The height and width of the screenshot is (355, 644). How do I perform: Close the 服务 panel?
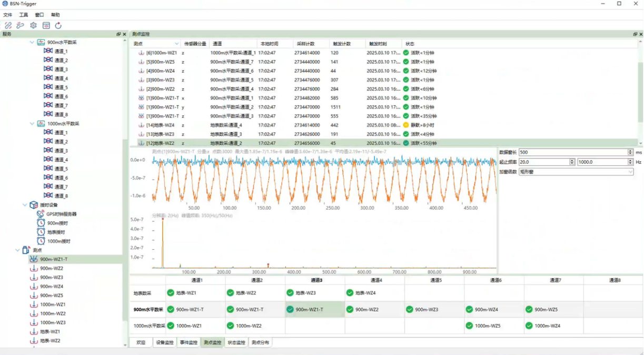124,34
